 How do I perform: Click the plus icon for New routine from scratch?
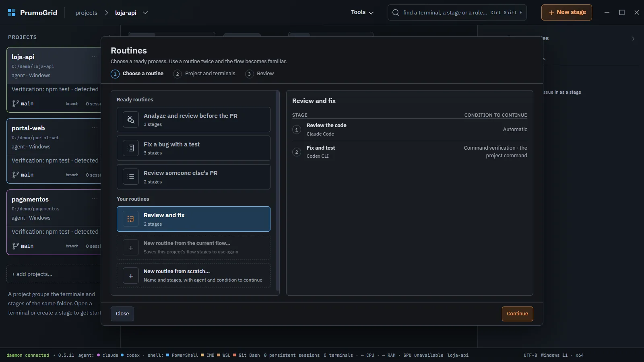pos(131,276)
